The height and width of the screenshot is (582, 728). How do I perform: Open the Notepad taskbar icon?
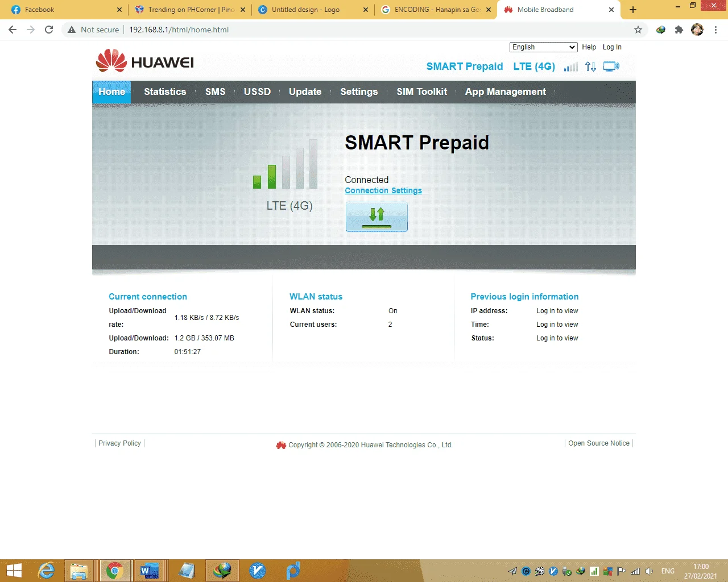[186, 571]
